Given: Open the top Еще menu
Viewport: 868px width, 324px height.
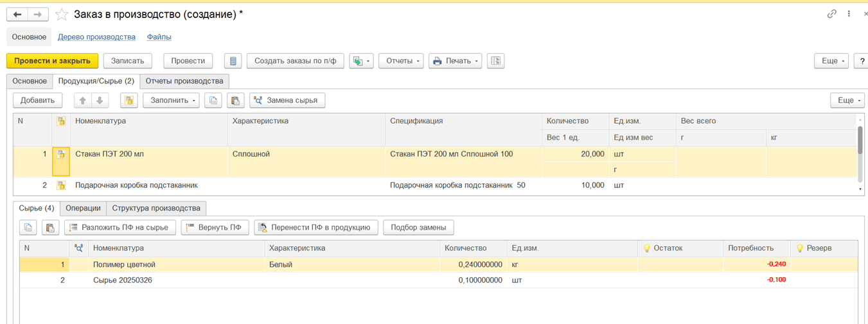Looking at the screenshot, I should 831,61.
